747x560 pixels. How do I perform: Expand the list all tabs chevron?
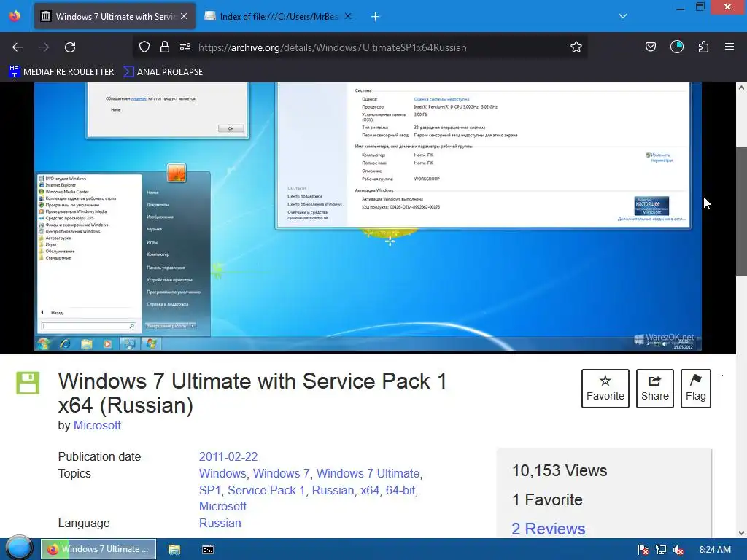click(x=623, y=16)
